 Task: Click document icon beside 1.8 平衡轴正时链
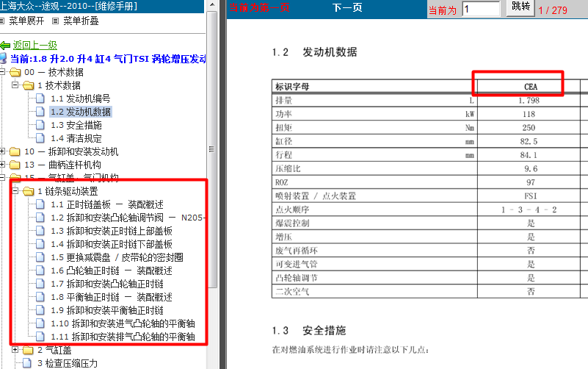[40, 297]
